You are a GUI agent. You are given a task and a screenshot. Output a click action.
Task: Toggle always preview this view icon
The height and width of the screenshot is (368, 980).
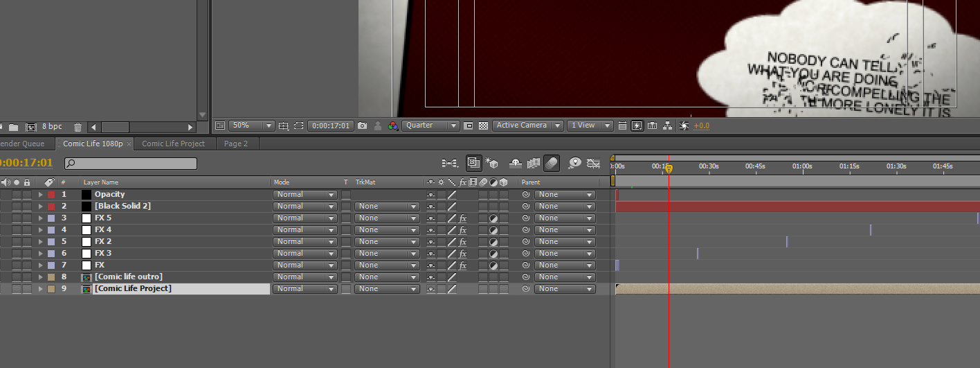219,125
